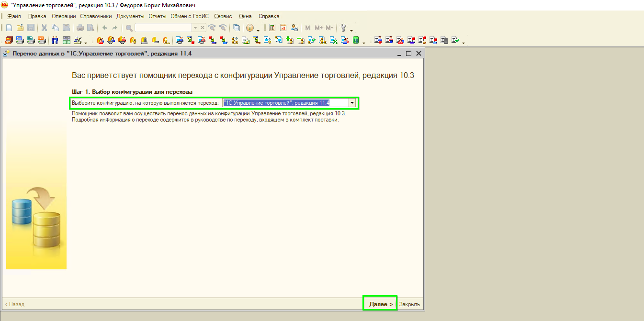Open the toolbar search history dropdown
The width and height of the screenshot is (644, 321).
tap(195, 28)
